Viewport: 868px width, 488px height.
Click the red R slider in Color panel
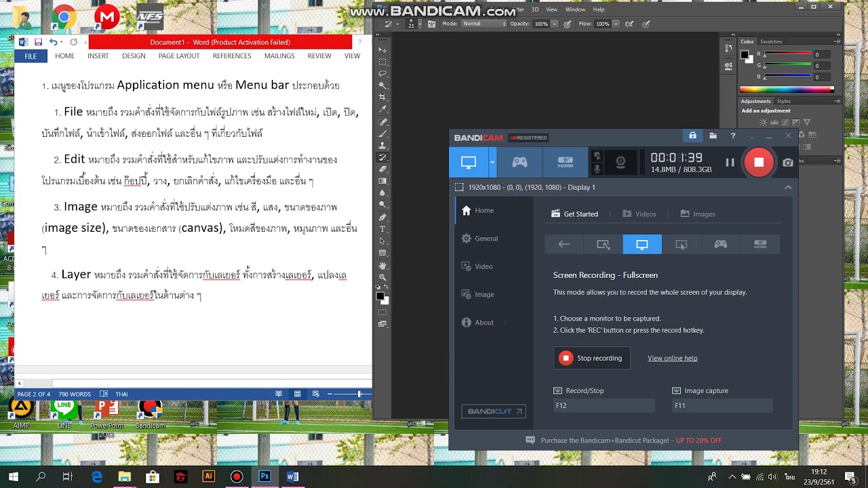[x=787, y=54]
